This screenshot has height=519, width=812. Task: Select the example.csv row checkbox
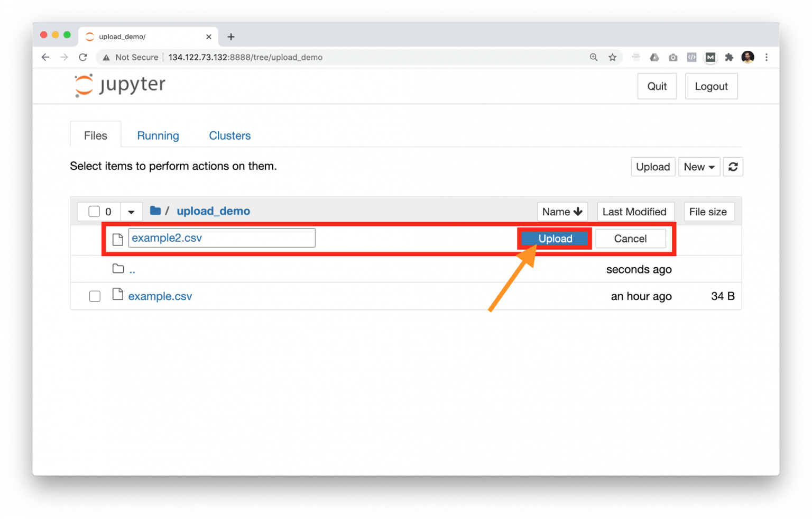click(95, 296)
